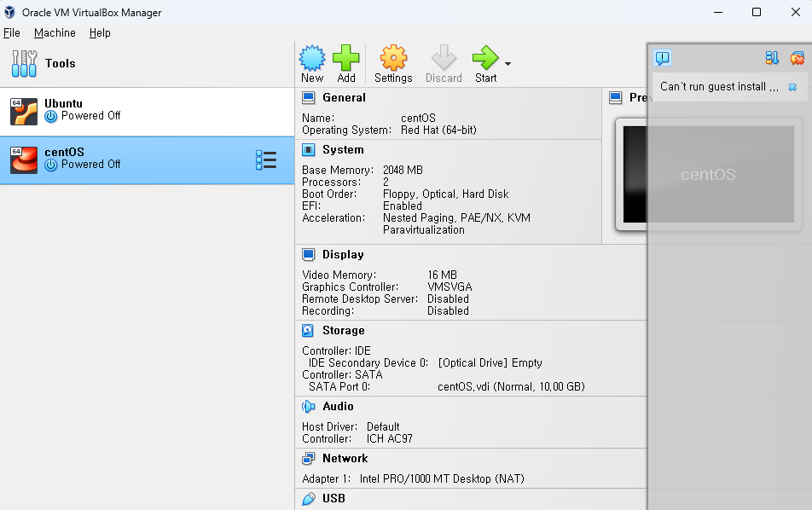This screenshot has height=510, width=812.
Task: Click the Acceleration value Nested Paging, PAE/NX, KVM
Action: pyautogui.click(x=456, y=218)
